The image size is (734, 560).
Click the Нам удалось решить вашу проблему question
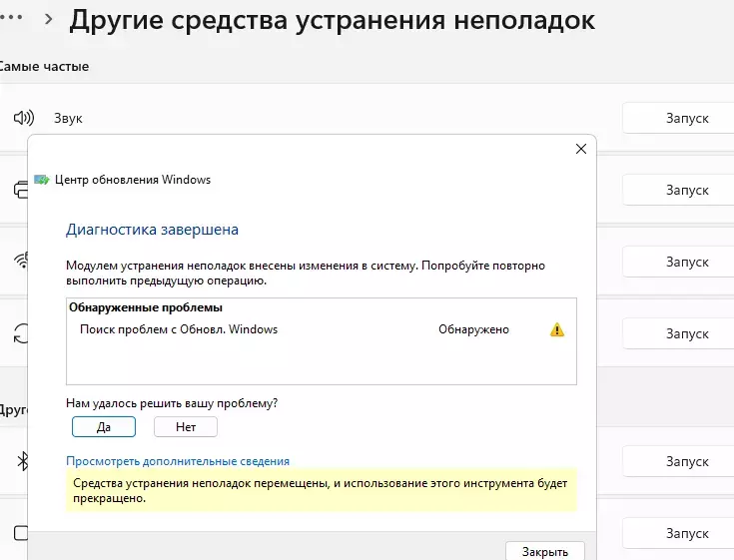click(x=172, y=403)
